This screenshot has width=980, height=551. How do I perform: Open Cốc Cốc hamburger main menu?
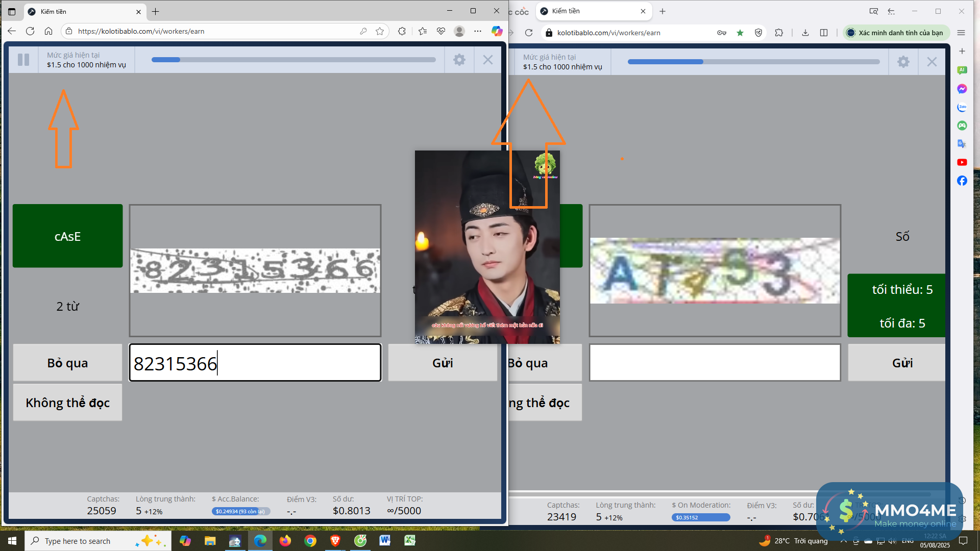pos(961,33)
